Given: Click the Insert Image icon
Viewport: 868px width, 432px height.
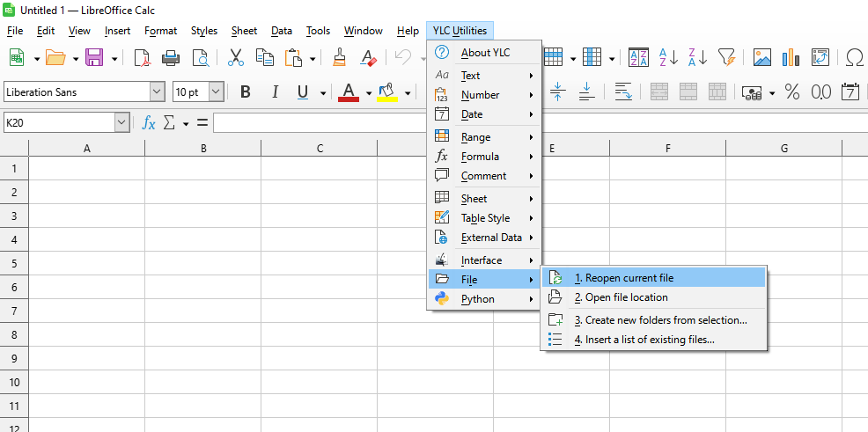Looking at the screenshot, I should click(762, 58).
